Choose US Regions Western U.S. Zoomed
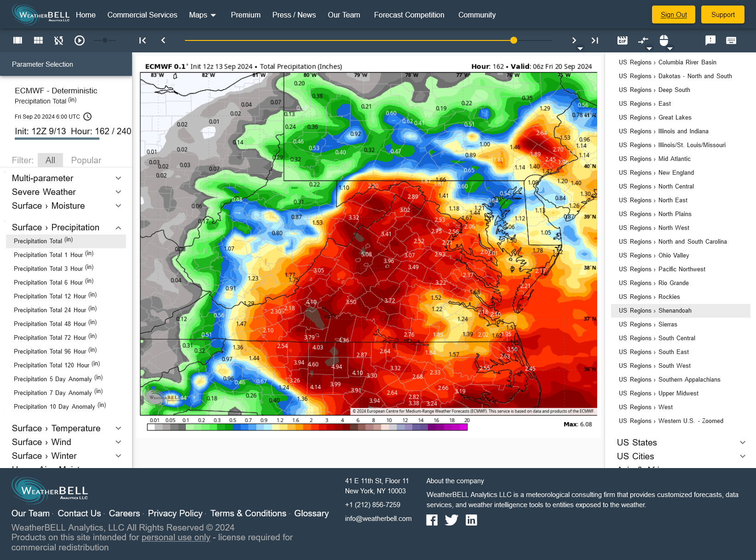The height and width of the screenshot is (560, 756). 681,421
